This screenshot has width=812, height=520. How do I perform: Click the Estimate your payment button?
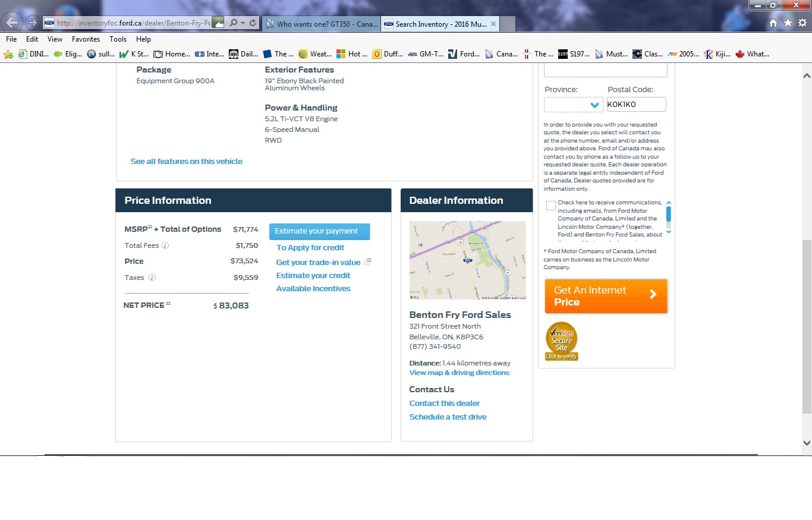pyautogui.click(x=319, y=231)
